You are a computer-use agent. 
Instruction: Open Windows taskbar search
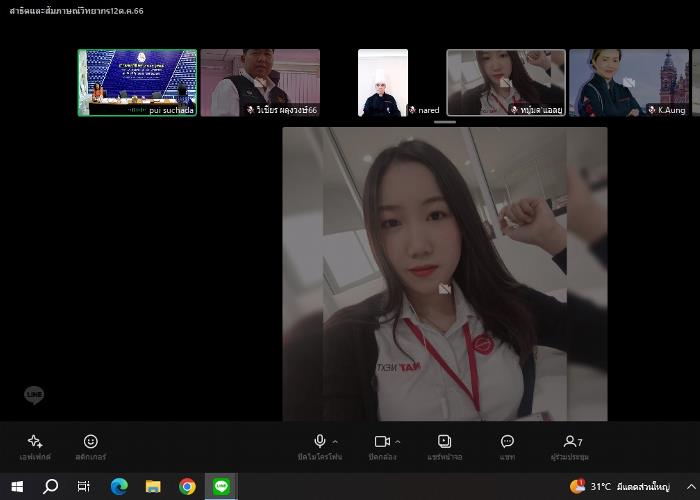point(51,487)
